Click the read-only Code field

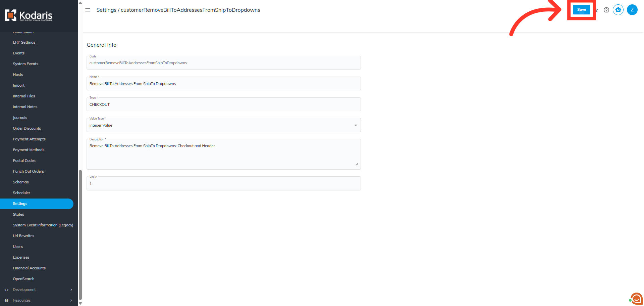[224, 62]
